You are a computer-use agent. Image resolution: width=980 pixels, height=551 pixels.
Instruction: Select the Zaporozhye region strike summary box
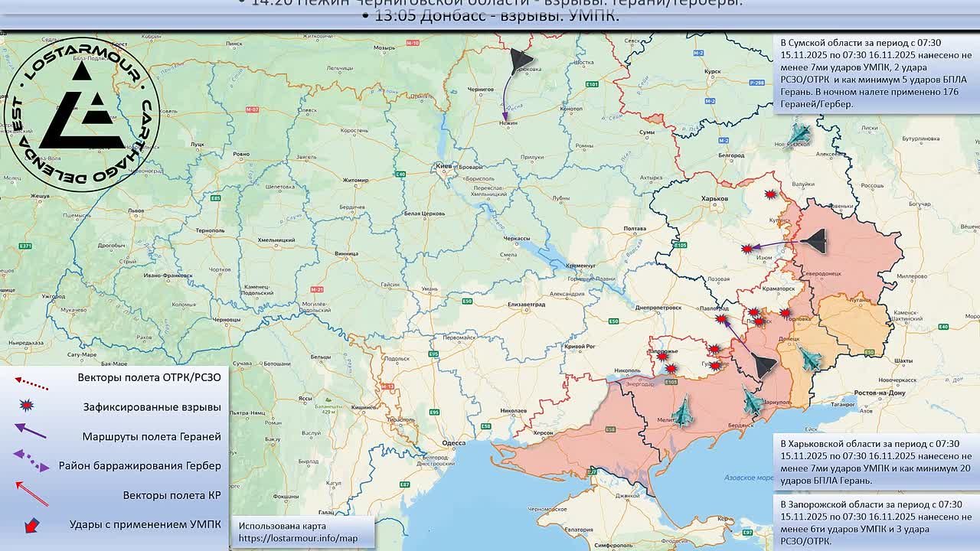[x=875, y=523]
